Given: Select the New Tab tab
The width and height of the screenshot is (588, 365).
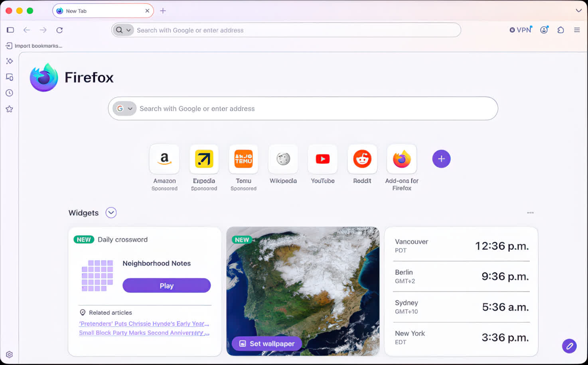Looking at the screenshot, I should [103, 11].
